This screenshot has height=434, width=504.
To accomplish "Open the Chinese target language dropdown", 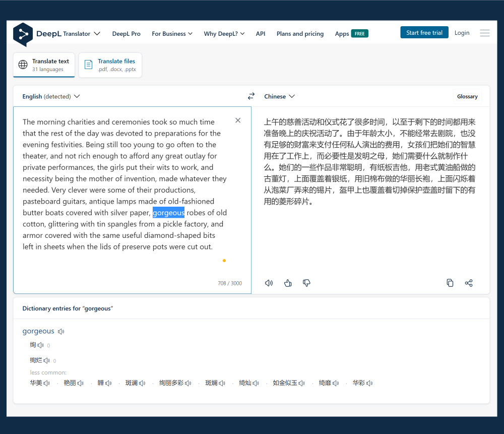I will pos(279,96).
